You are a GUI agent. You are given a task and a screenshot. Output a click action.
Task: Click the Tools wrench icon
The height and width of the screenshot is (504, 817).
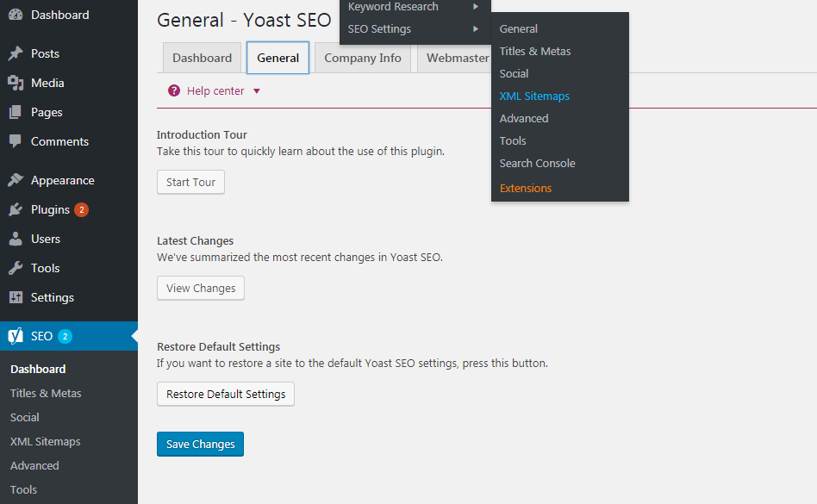[x=16, y=268]
